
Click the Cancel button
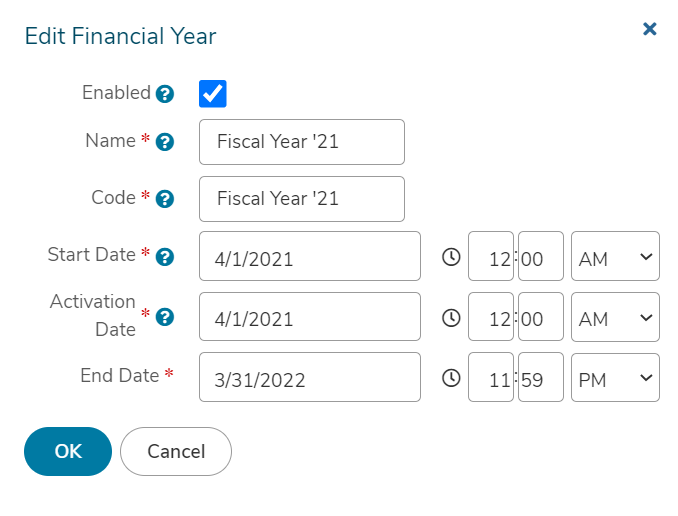coord(176,452)
